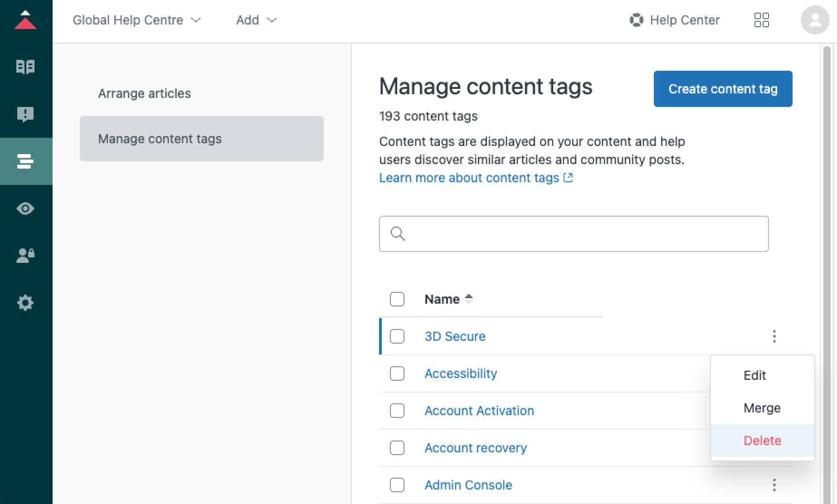Check the select-all checkbox in the Name header
The width and height of the screenshot is (837, 504).
coord(397,299)
